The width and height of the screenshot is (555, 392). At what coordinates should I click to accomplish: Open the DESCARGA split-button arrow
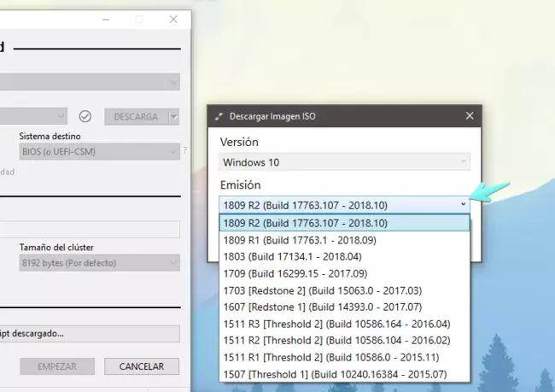(x=174, y=116)
